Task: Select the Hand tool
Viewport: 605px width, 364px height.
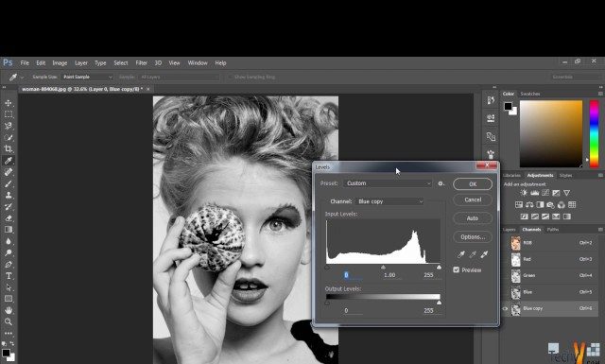Action: click(9, 310)
